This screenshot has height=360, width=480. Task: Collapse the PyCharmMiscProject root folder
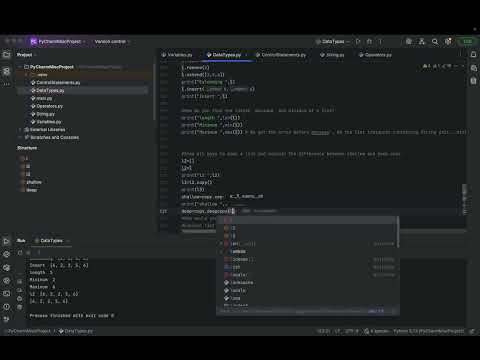pos(20,67)
